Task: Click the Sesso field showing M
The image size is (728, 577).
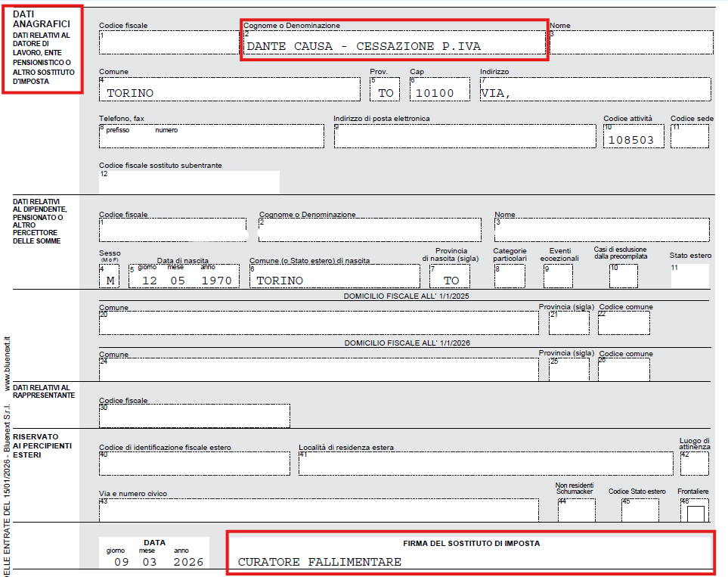Action: tap(109, 277)
